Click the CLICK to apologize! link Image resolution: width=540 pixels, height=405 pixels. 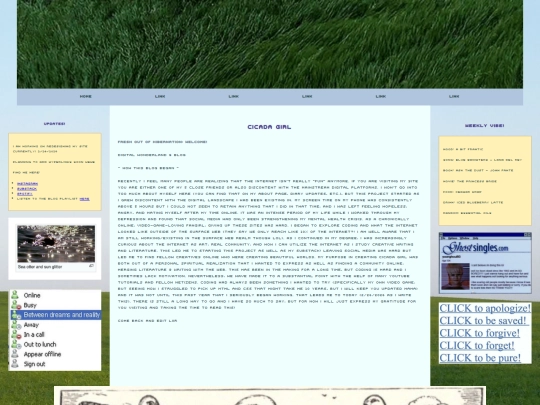485,308
